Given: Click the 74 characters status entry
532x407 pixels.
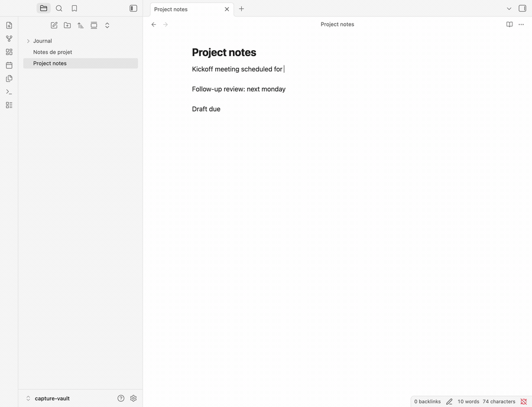Looking at the screenshot, I should [499, 402].
